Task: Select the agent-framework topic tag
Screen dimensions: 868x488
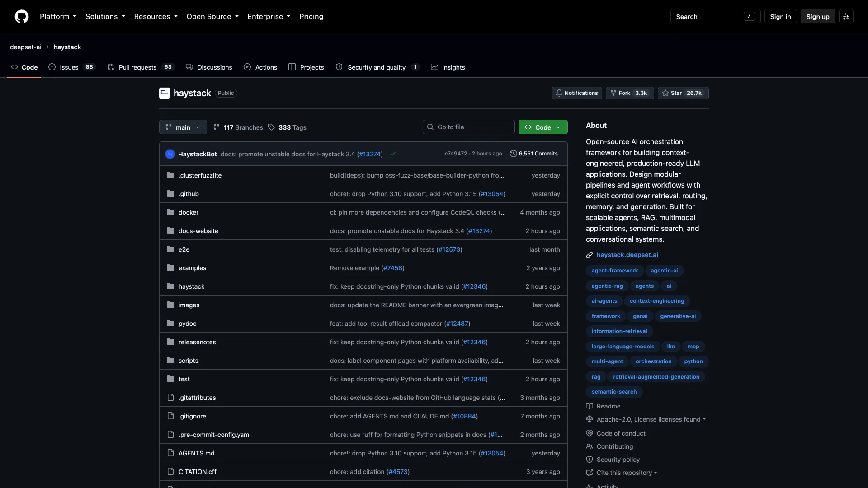Action: coord(615,271)
